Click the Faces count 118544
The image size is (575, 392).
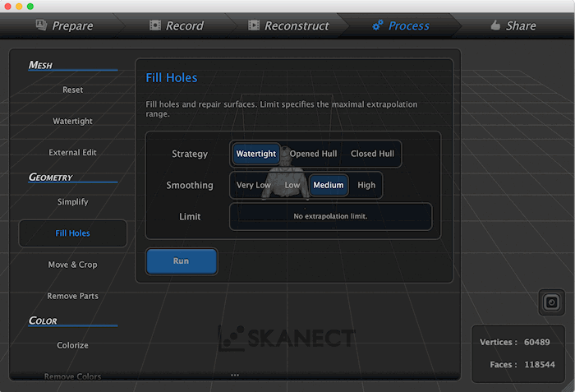pyautogui.click(x=540, y=365)
